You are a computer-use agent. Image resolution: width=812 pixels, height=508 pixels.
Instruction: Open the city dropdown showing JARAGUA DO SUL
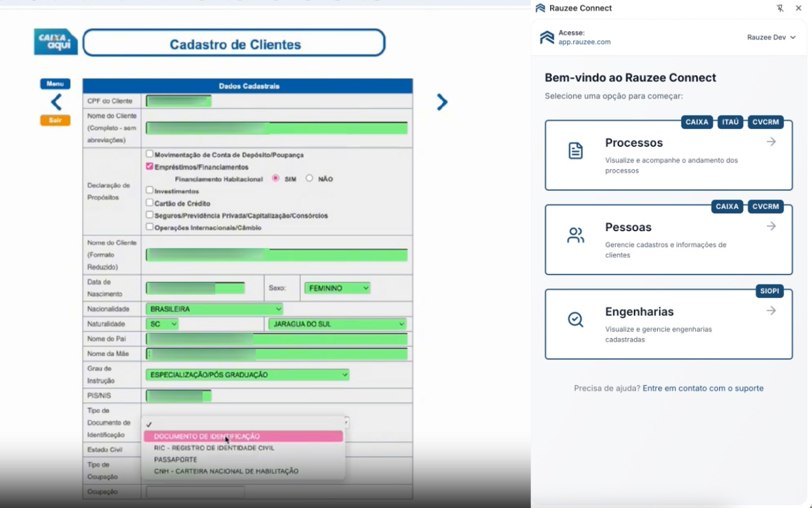coord(337,324)
